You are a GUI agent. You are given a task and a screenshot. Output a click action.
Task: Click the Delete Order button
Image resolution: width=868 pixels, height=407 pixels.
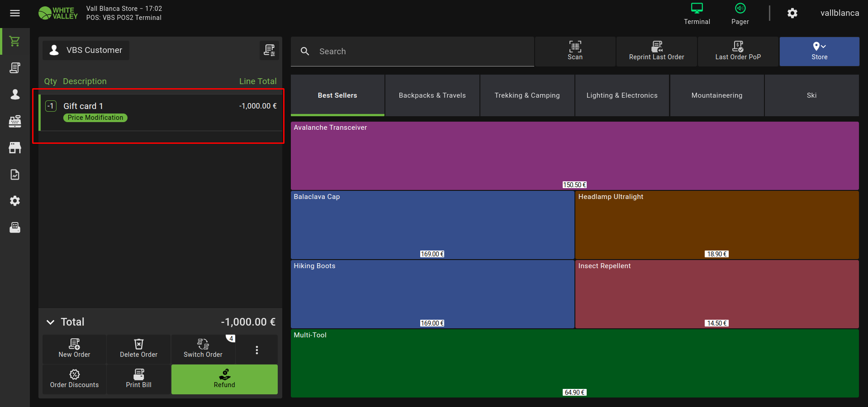click(138, 349)
